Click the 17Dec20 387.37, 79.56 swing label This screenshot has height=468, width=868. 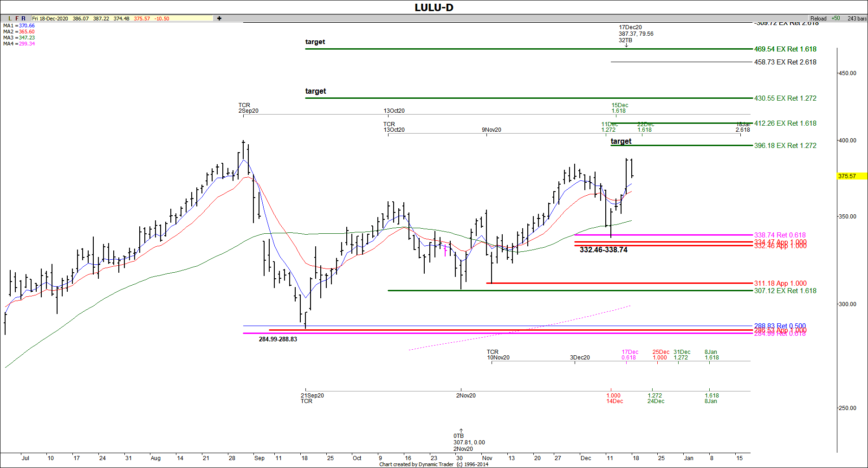coord(635,34)
